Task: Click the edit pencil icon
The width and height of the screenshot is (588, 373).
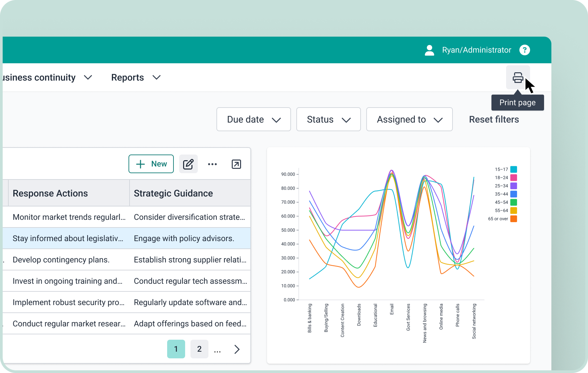Action: pos(188,164)
